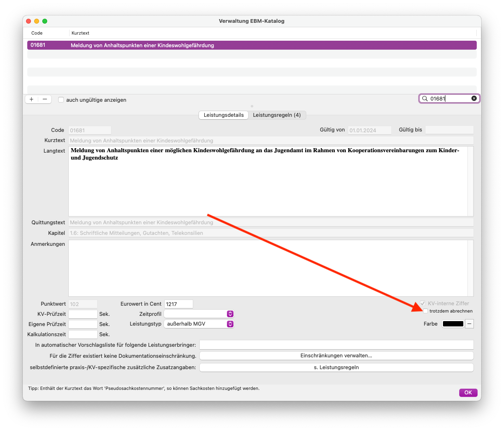Screen dimensions: 504x431
Task: Click the minus button to remove entry
Action: click(x=45, y=99)
